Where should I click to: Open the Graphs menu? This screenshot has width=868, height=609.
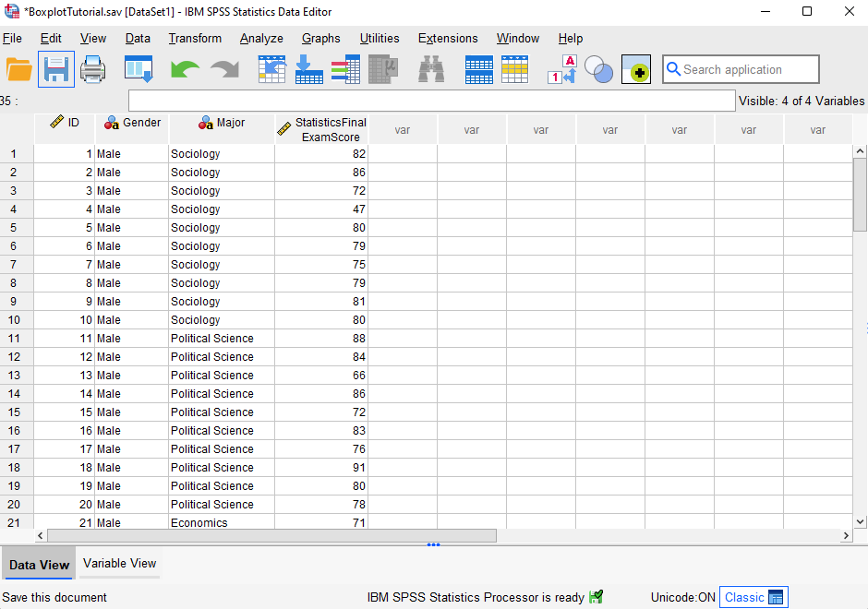(320, 39)
